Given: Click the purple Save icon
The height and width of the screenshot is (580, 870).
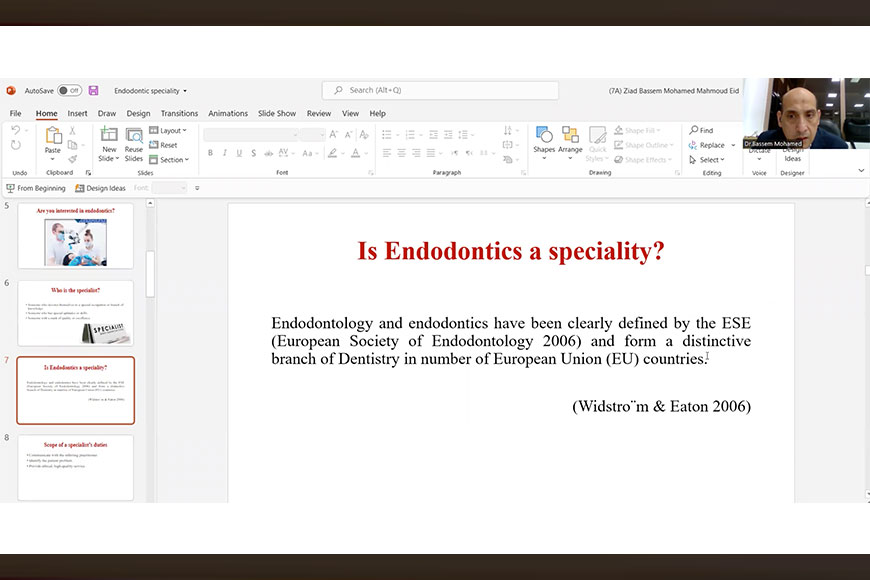Looking at the screenshot, I should pyautogui.click(x=94, y=90).
